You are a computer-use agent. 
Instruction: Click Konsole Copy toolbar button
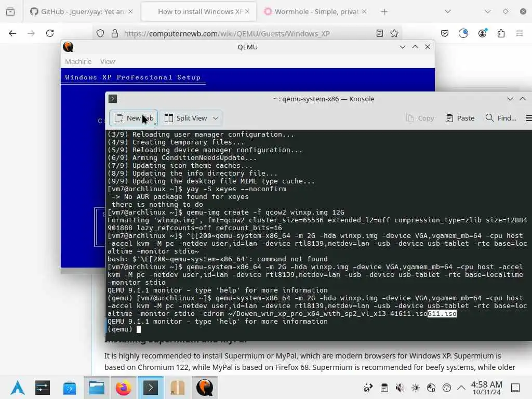coord(420,118)
